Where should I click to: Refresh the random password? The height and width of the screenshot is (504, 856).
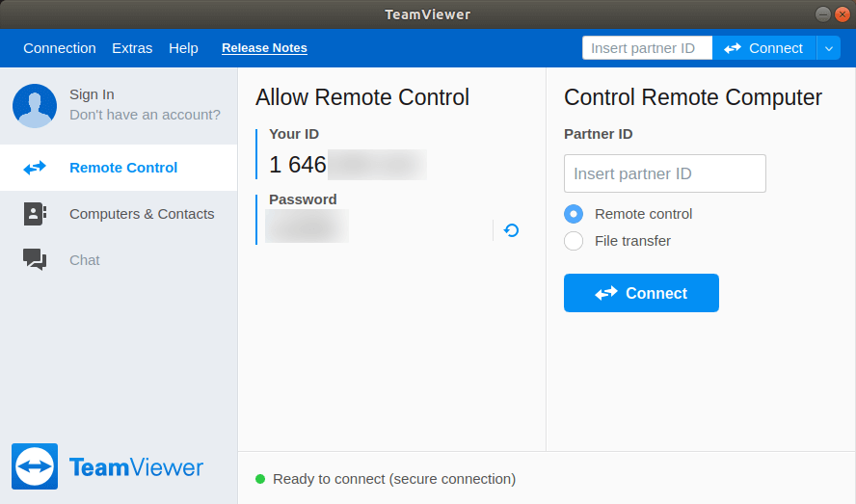512,230
